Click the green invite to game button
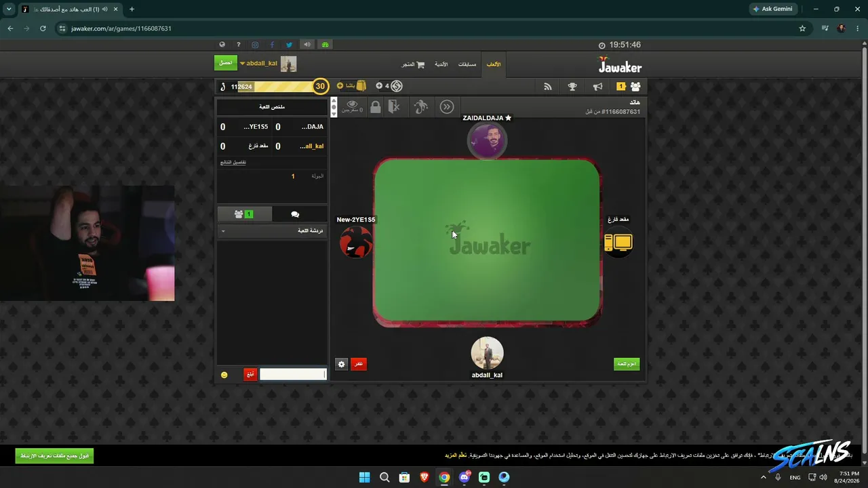Image resolution: width=868 pixels, height=488 pixels. (627, 364)
